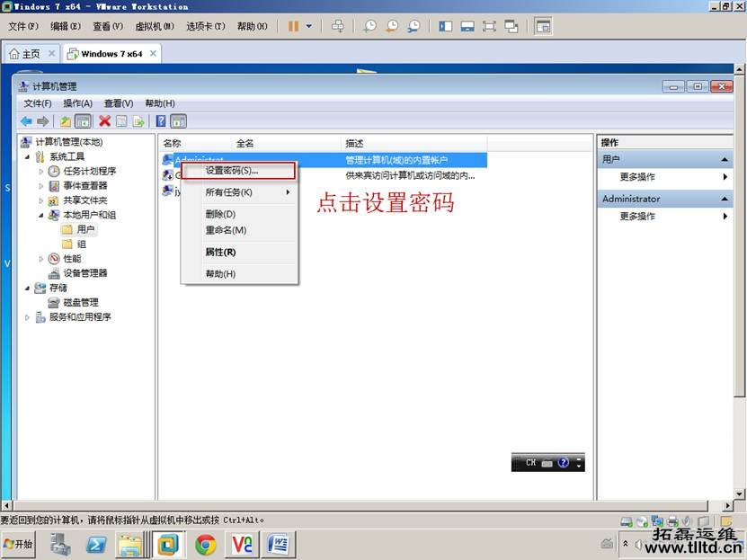This screenshot has width=747, height=560.
Task: Toggle the library sidebar panel icon
Action: [445, 26]
